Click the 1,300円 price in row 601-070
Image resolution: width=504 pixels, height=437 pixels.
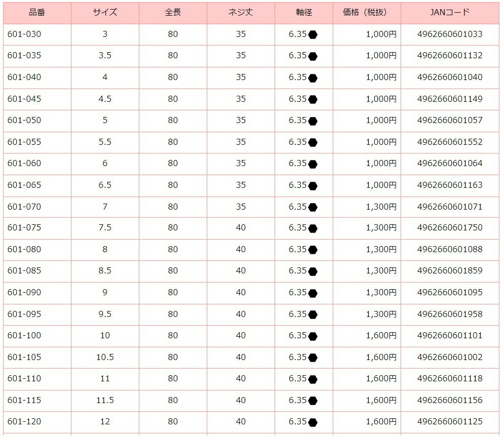coord(381,207)
